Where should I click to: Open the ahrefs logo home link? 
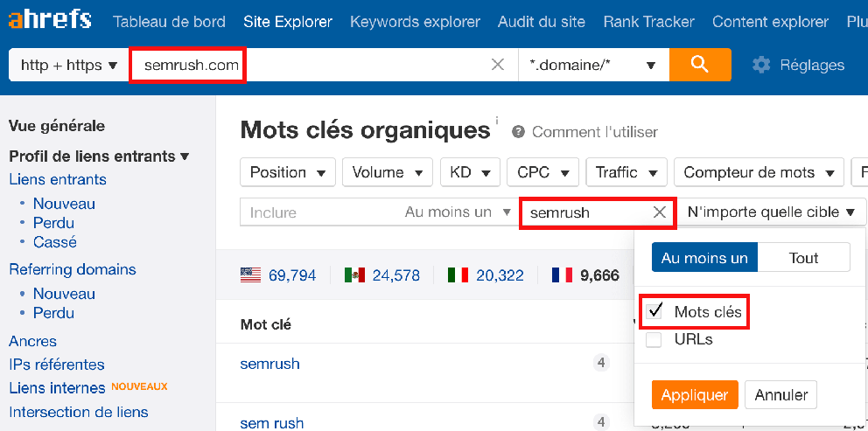[50, 20]
